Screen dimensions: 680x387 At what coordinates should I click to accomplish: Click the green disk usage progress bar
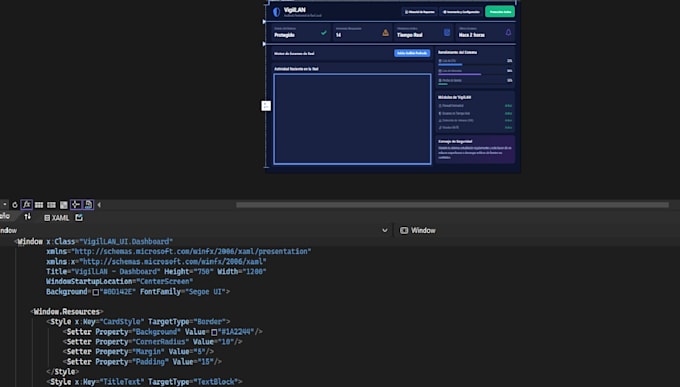click(x=443, y=84)
